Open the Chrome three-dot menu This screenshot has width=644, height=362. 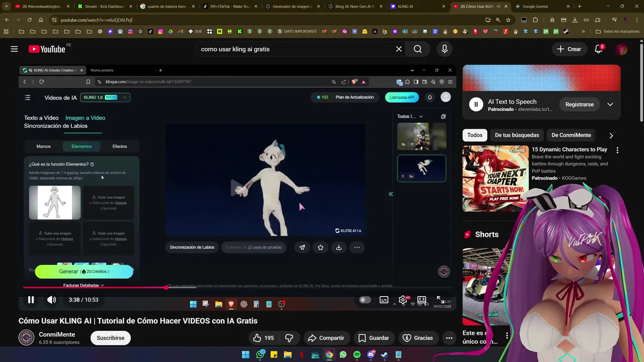(637, 20)
